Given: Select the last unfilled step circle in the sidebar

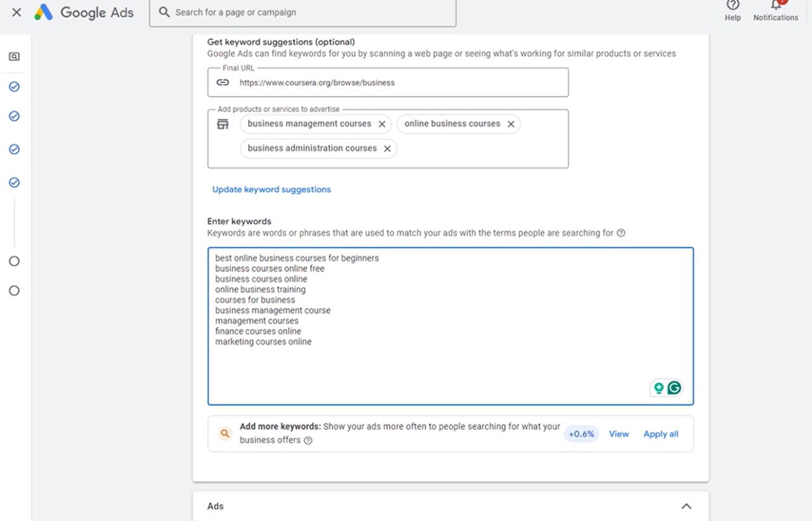Looking at the screenshot, I should pos(14,291).
